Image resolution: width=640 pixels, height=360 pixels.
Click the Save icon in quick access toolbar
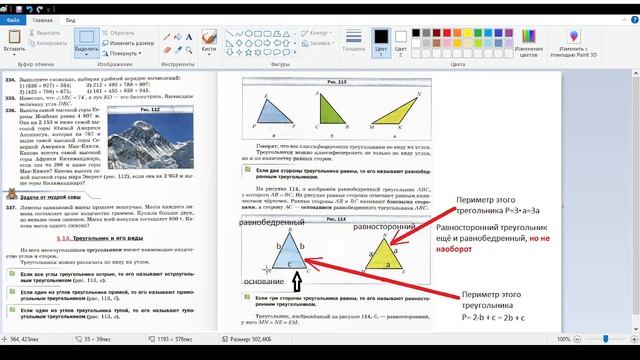tap(19, 9)
